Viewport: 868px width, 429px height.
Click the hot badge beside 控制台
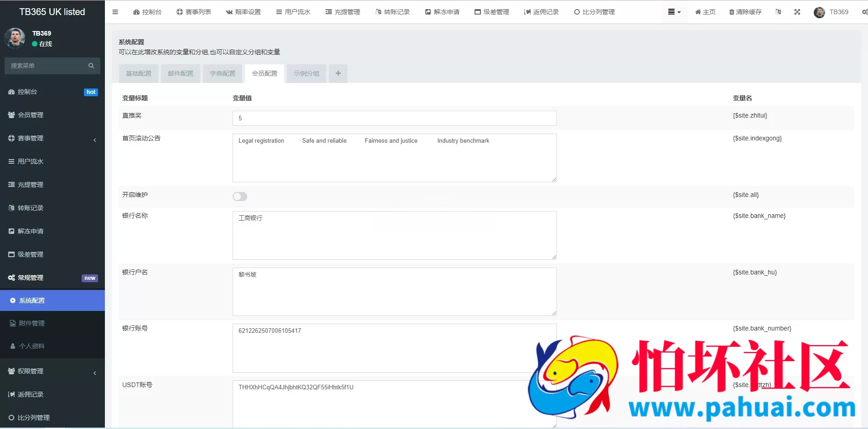coord(91,92)
